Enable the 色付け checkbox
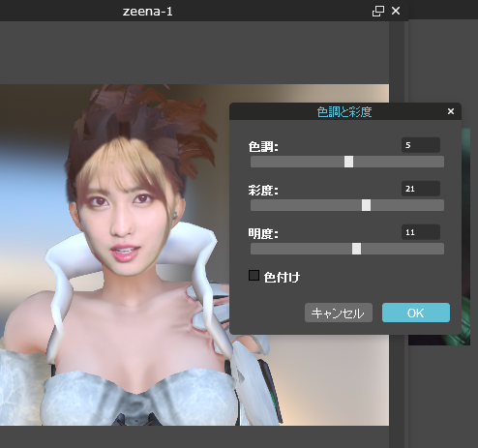The image size is (478, 448). pyautogui.click(x=254, y=276)
